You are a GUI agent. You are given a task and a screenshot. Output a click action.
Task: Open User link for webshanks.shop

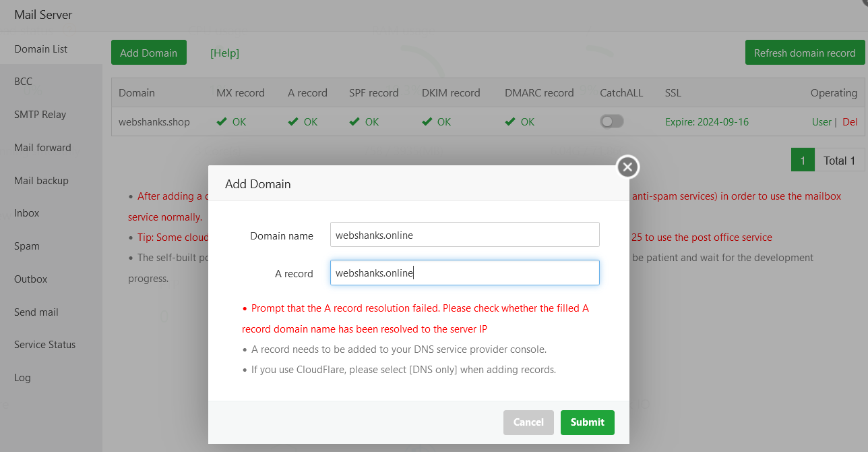click(821, 122)
